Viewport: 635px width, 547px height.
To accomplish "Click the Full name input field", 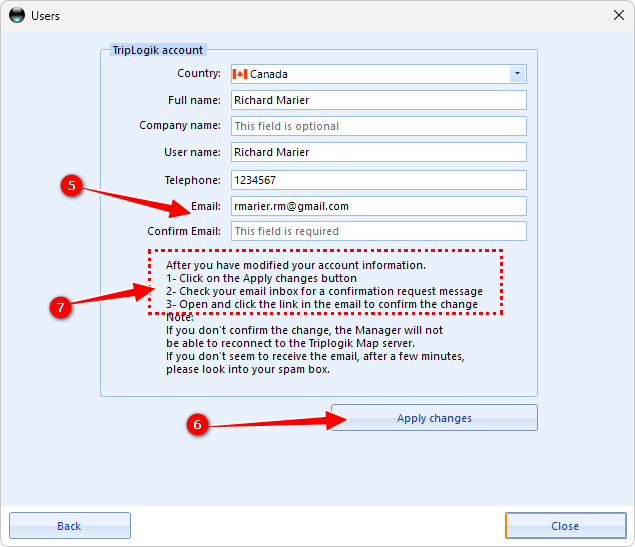I will pyautogui.click(x=379, y=100).
